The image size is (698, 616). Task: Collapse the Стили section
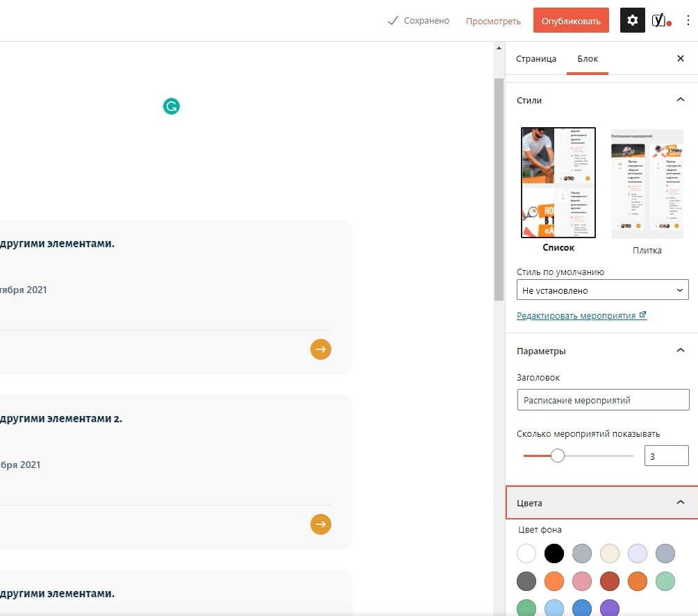click(680, 100)
